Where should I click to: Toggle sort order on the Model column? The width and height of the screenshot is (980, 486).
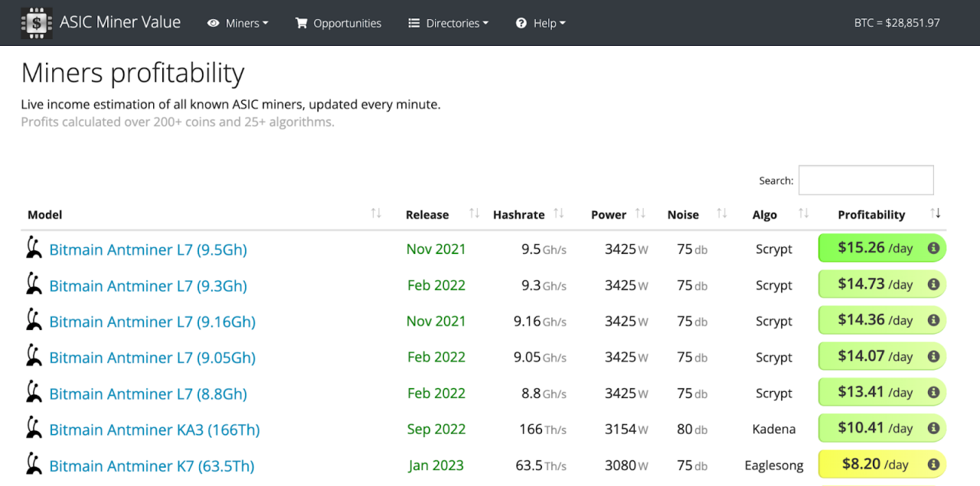point(375,214)
